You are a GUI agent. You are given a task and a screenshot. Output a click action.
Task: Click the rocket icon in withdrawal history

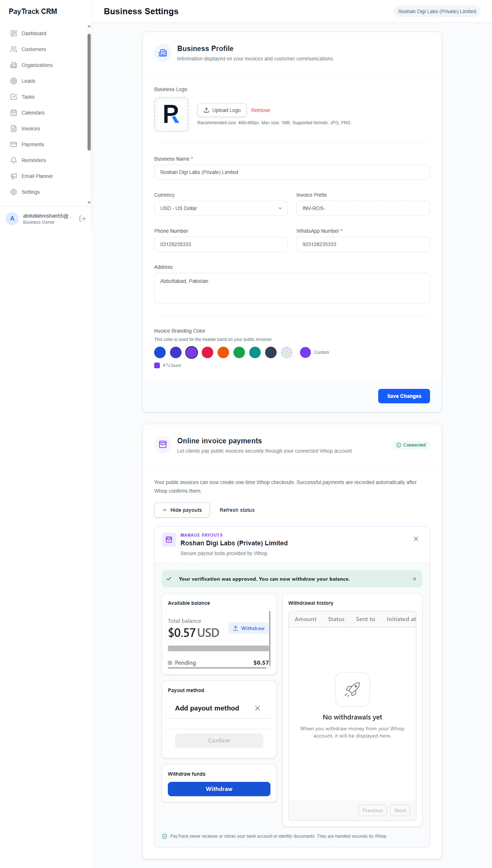tap(352, 689)
